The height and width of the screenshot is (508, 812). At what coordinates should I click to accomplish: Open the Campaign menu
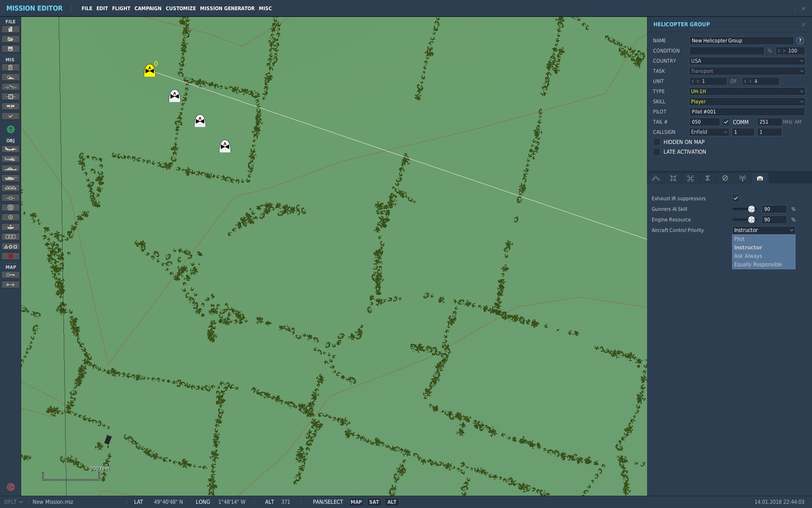tap(148, 8)
